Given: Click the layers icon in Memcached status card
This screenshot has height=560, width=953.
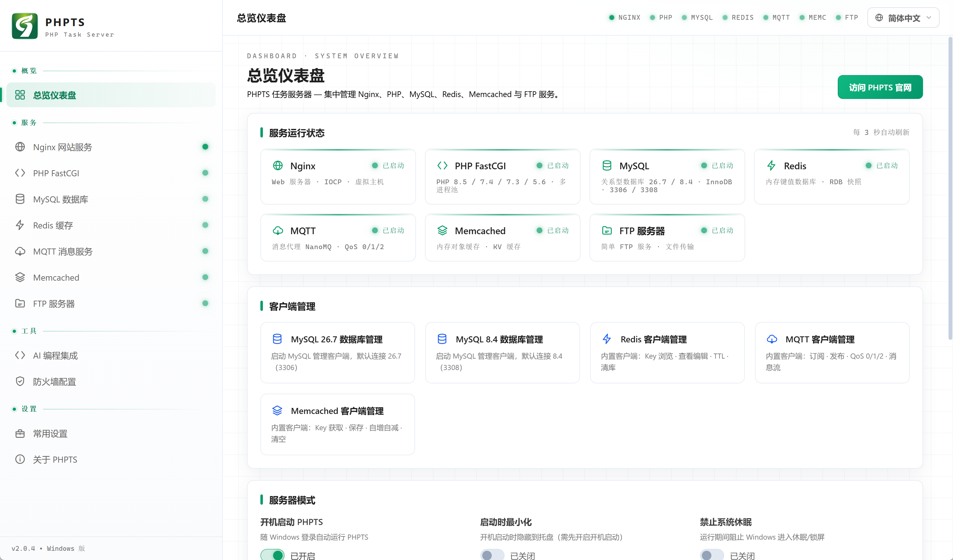Looking at the screenshot, I should (x=442, y=230).
